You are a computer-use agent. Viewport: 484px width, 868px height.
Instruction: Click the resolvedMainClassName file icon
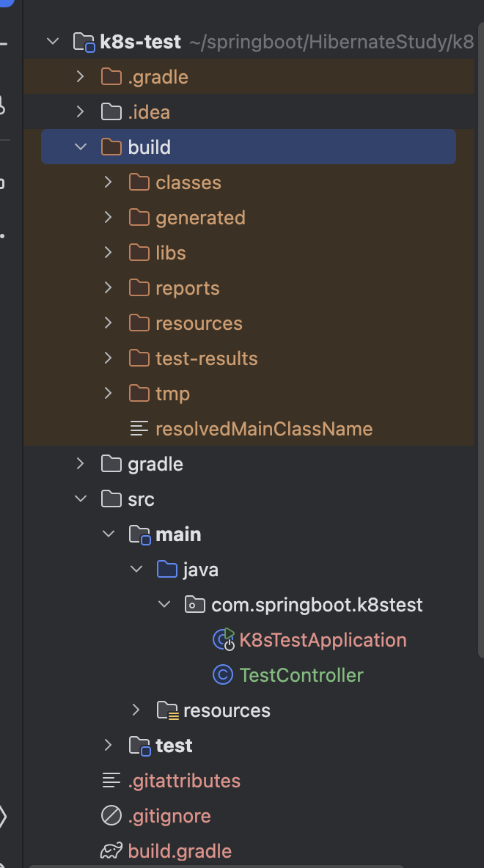pyautogui.click(x=139, y=429)
